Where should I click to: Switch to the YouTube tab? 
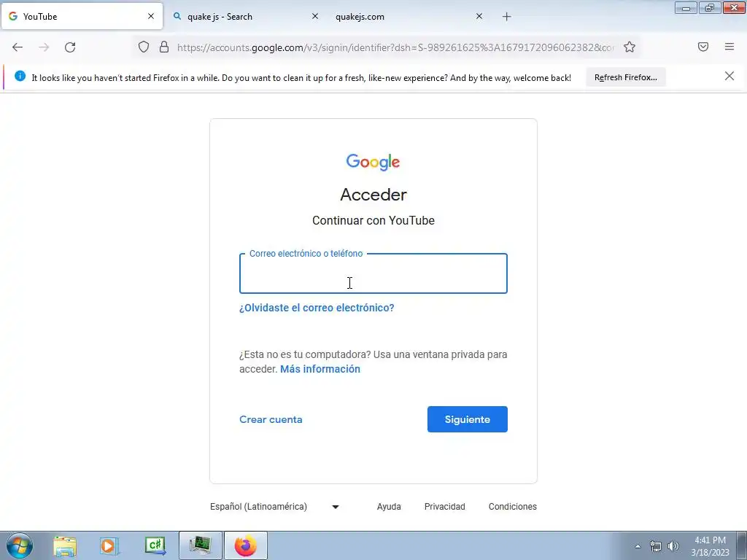pyautogui.click(x=82, y=16)
